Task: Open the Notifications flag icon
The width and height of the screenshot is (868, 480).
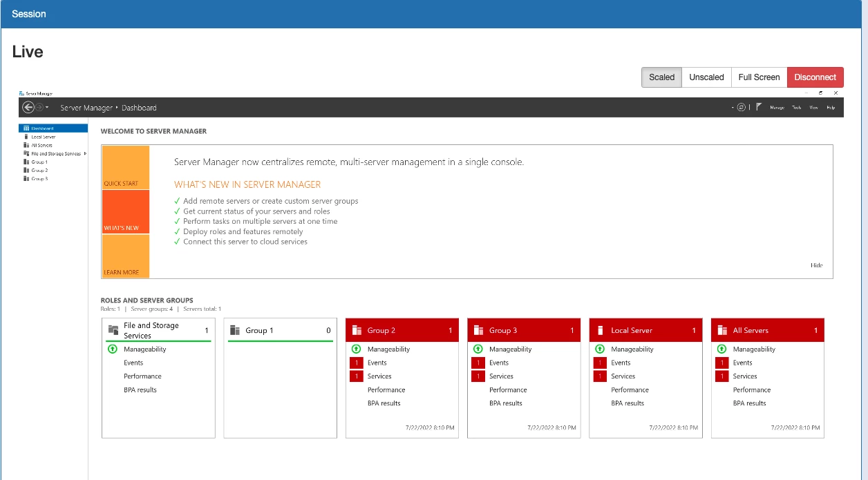Action: coord(758,107)
